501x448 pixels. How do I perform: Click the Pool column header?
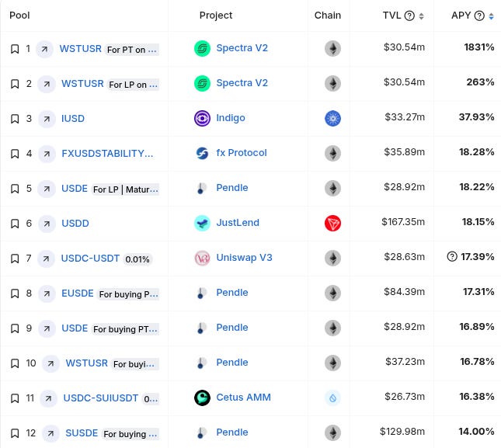pyautogui.click(x=19, y=16)
